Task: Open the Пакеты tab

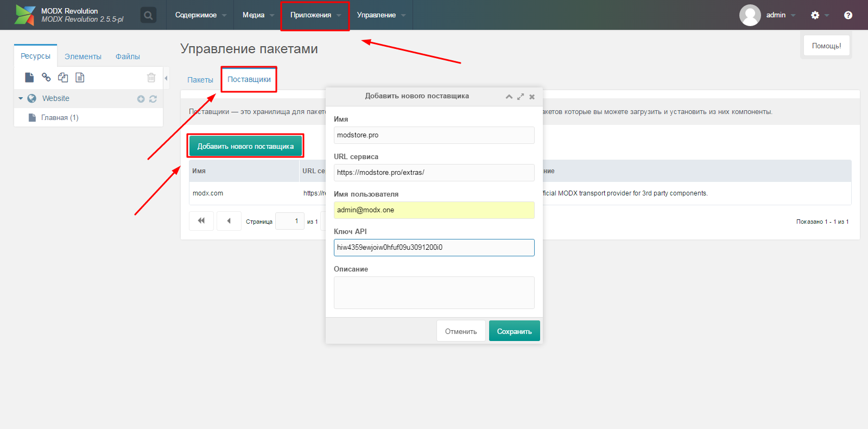Action: (x=200, y=80)
